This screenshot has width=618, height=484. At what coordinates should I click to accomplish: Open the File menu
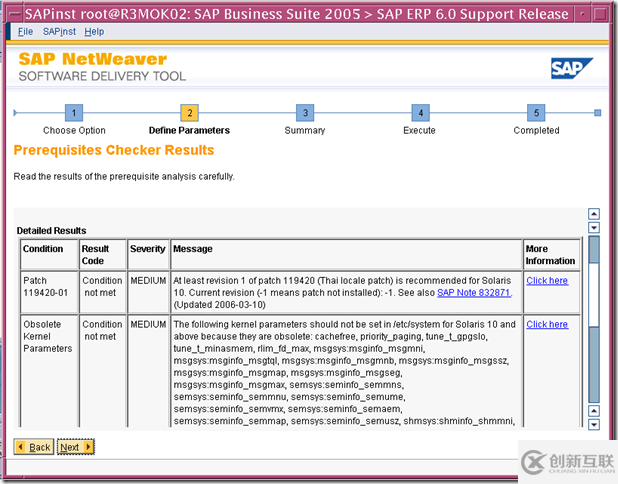(25, 32)
